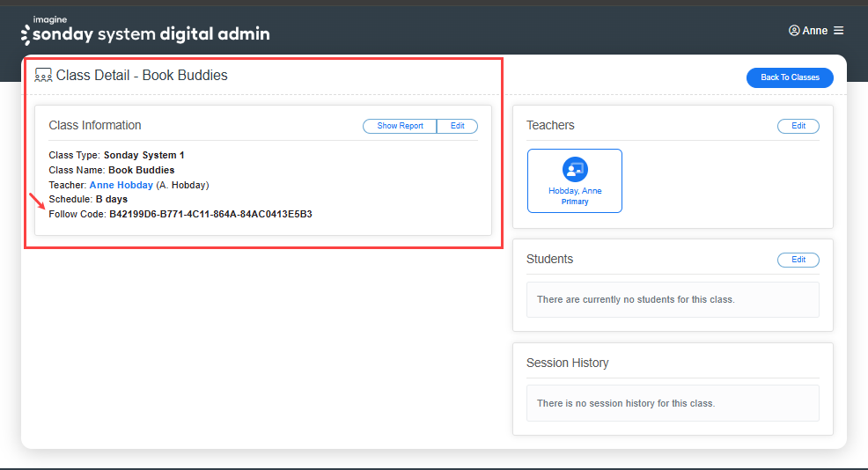
Task: Select the Hobday, Anne Primary teacher card
Action: [575, 180]
